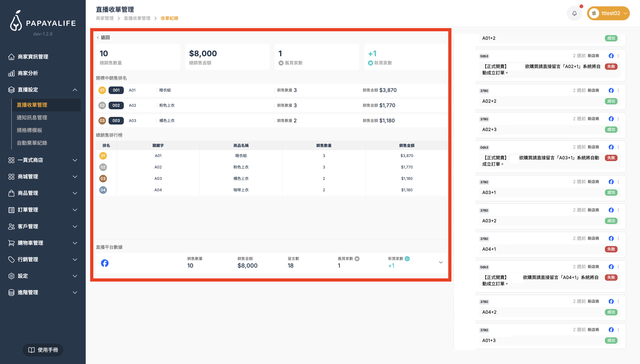Expand the Facebook platform data row chevron
The image size is (640, 364).
440,262
